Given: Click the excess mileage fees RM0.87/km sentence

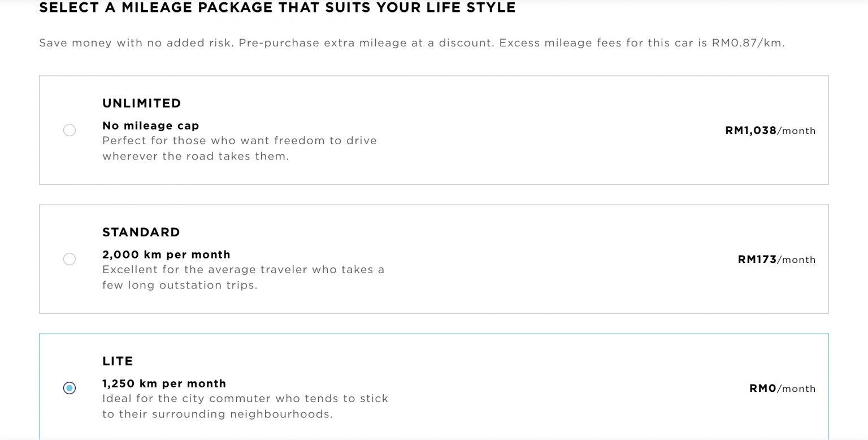Looking at the screenshot, I should (642, 43).
